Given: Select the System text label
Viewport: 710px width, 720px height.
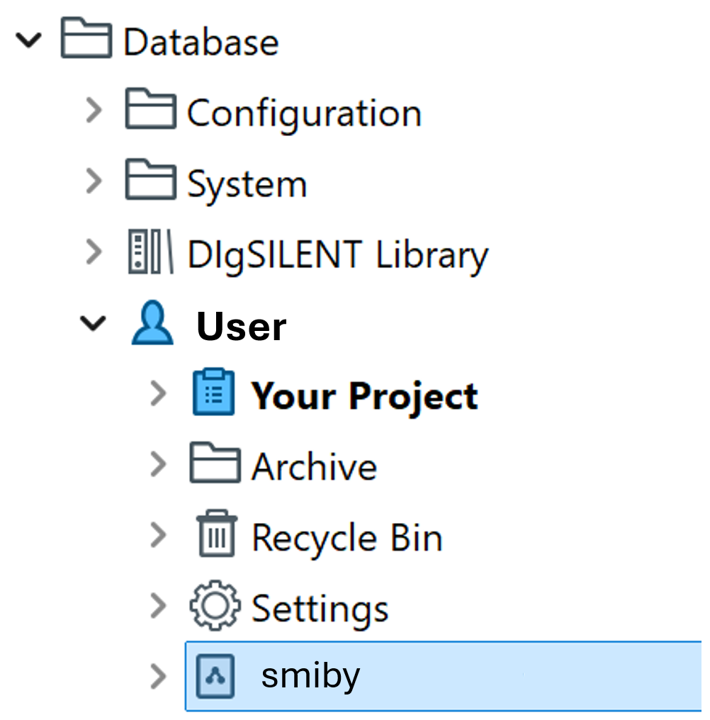Looking at the screenshot, I should click(x=247, y=184).
